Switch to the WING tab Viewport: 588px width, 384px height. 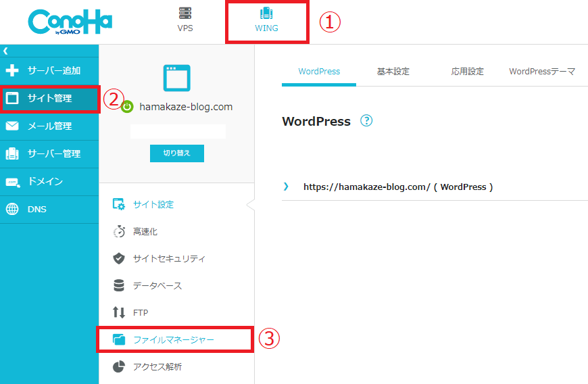(x=266, y=20)
